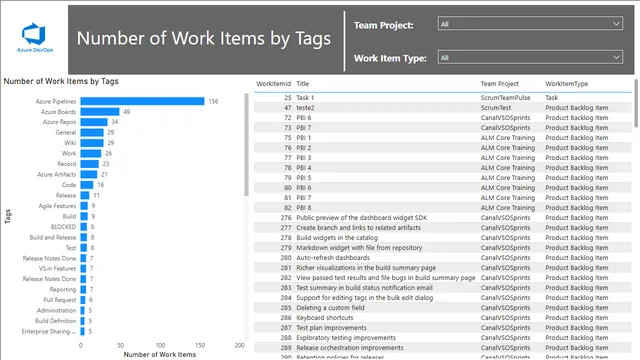Click Test plan improvements row
The height and width of the screenshot is (360, 640).
tap(442, 328)
